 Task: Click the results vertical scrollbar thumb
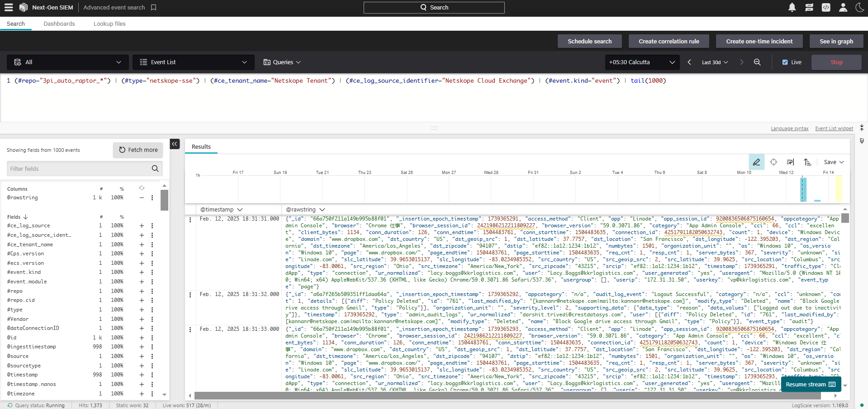845,218
